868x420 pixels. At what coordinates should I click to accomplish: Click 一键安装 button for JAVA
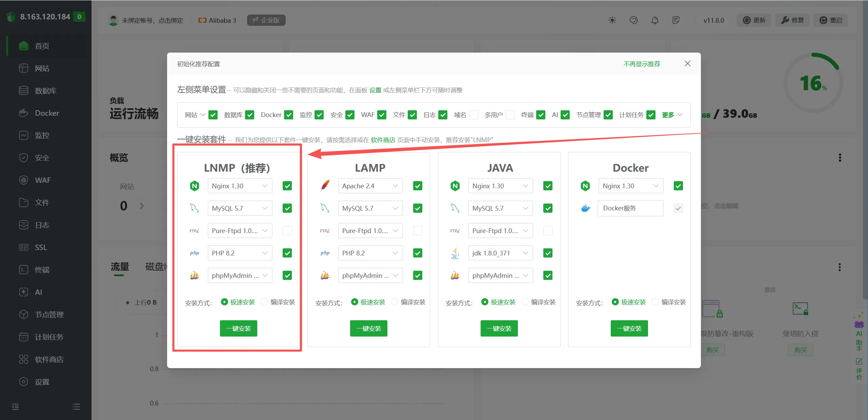pos(499,328)
